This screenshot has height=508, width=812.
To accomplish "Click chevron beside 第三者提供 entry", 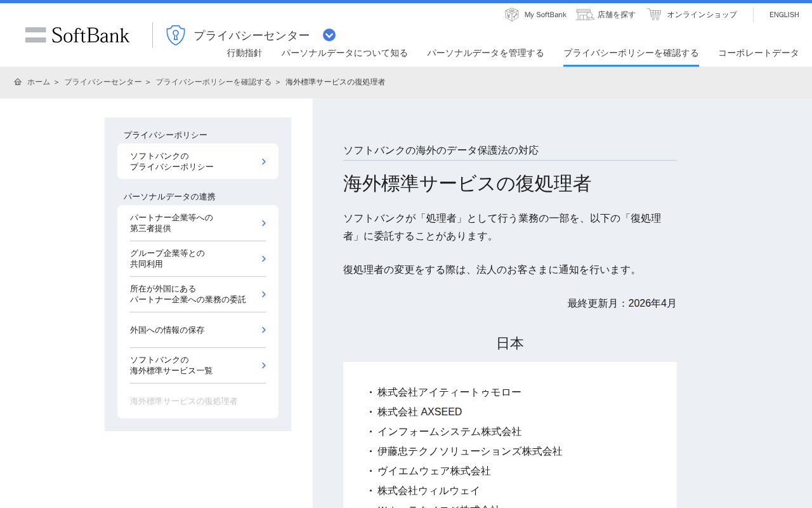I will pos(264,224).
